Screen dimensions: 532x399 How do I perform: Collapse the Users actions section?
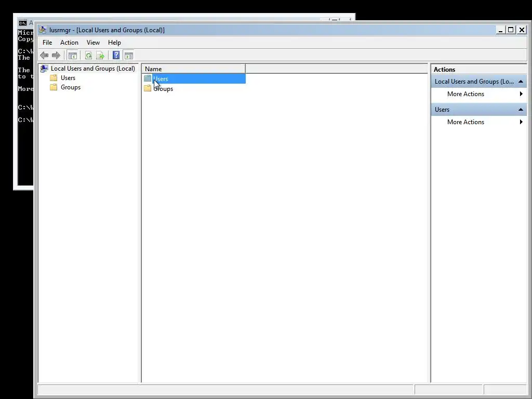521,110
